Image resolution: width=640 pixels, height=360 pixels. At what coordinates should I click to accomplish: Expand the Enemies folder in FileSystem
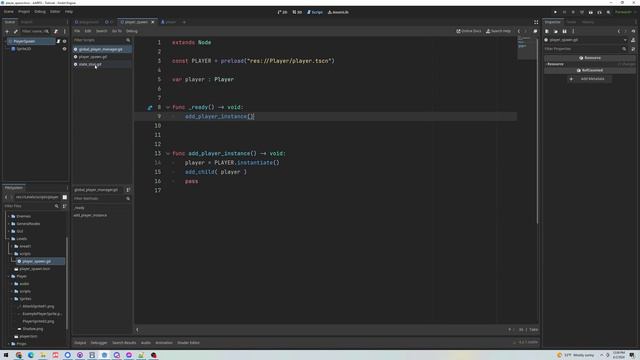pyautogui.click(x=9, y=216)
